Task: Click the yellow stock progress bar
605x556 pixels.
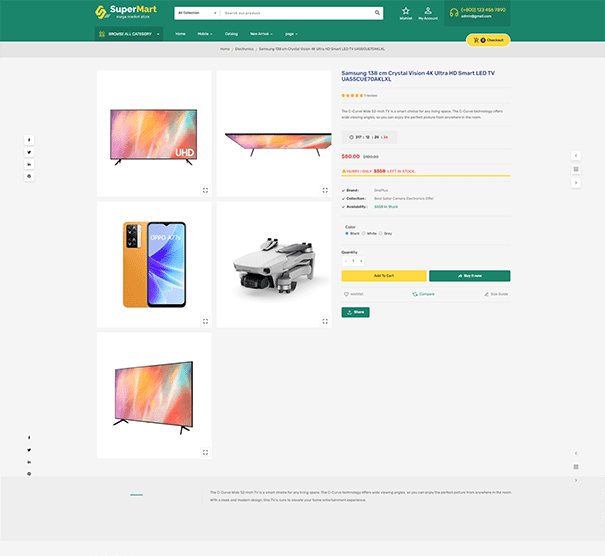Action: pyautogui.click(x=426, y=176)
